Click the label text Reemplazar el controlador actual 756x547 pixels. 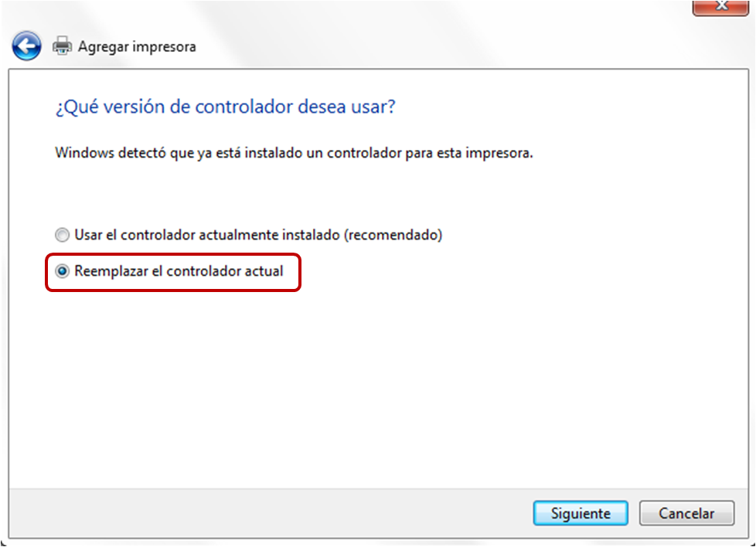[179, 271]
